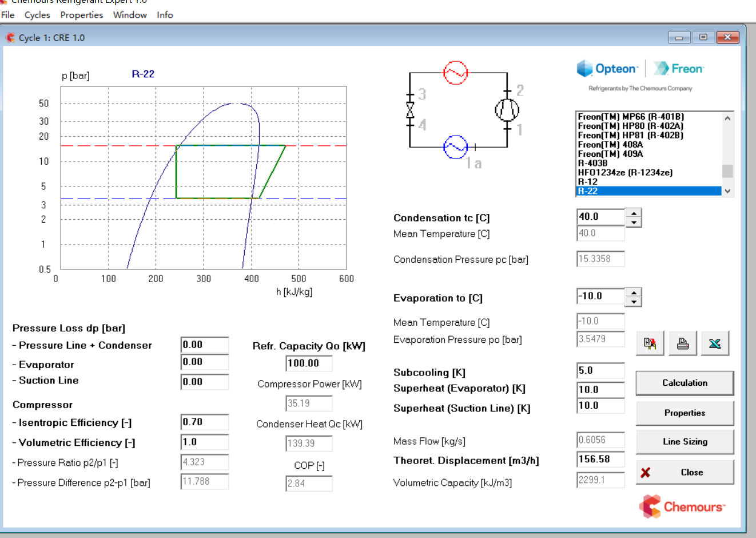
Task: Click the Volumetric Efficiency input field
Action: [205, 442]
